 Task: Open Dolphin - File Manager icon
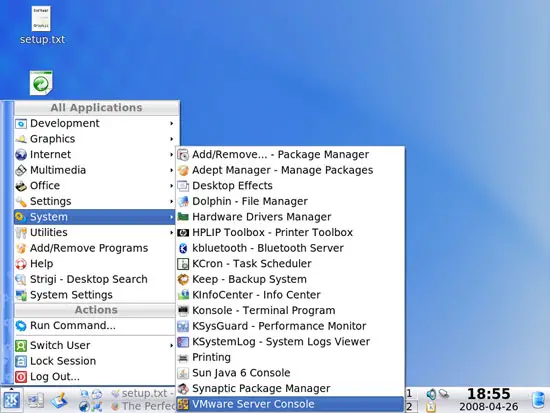(x=183, y=201)
